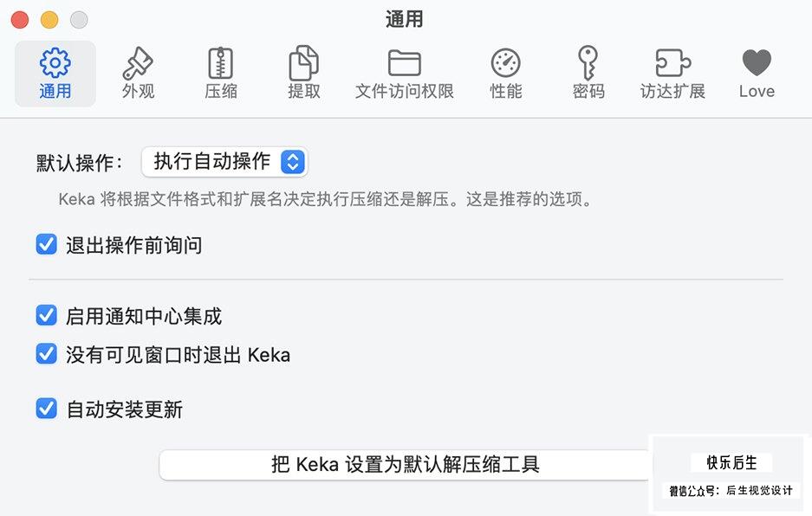Open the 压缩 zipper archive icon
Screen dimensions: 812x516
pos(221,63)
